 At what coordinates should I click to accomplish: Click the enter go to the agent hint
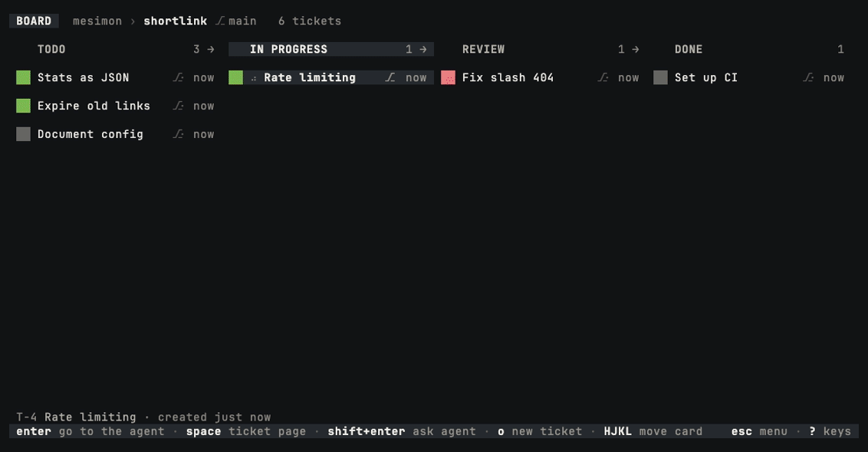pos(90,431)
